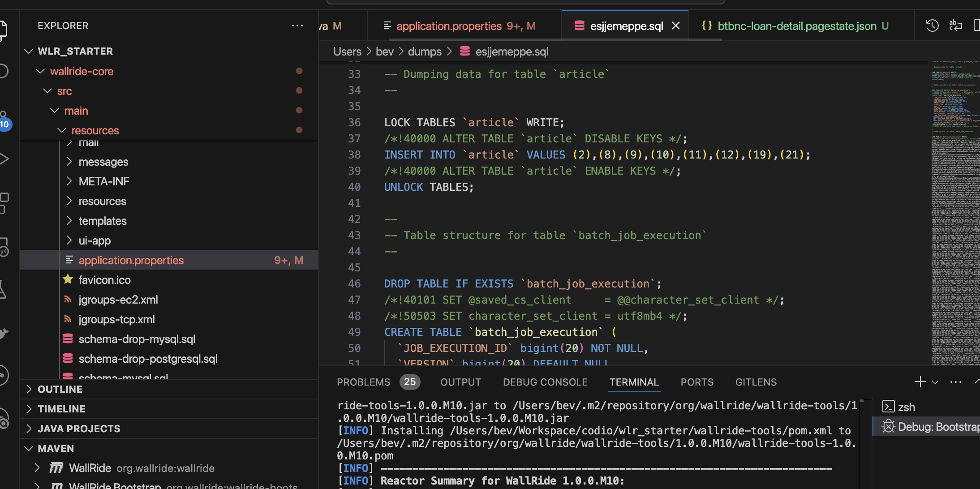The width and height of the screenshot is (980, 489).
Task: Open the OUTPUT panel tab
Action: pyautogui.click(x=460, y=382)
